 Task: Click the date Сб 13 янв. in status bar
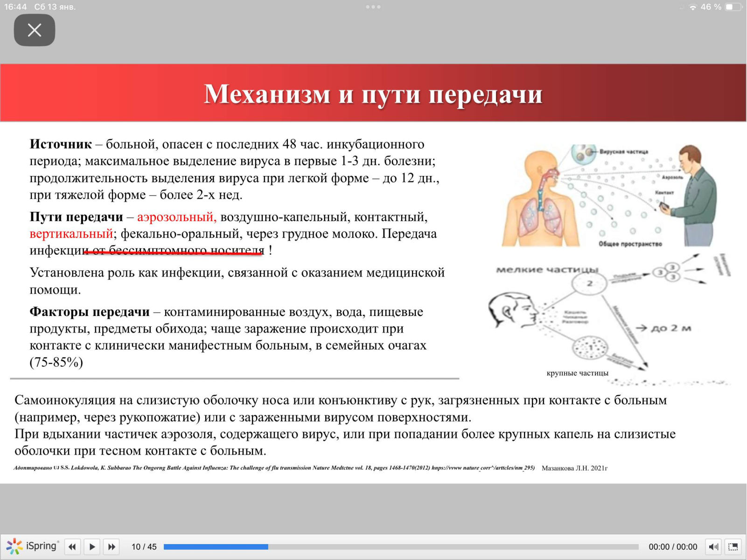55,7
